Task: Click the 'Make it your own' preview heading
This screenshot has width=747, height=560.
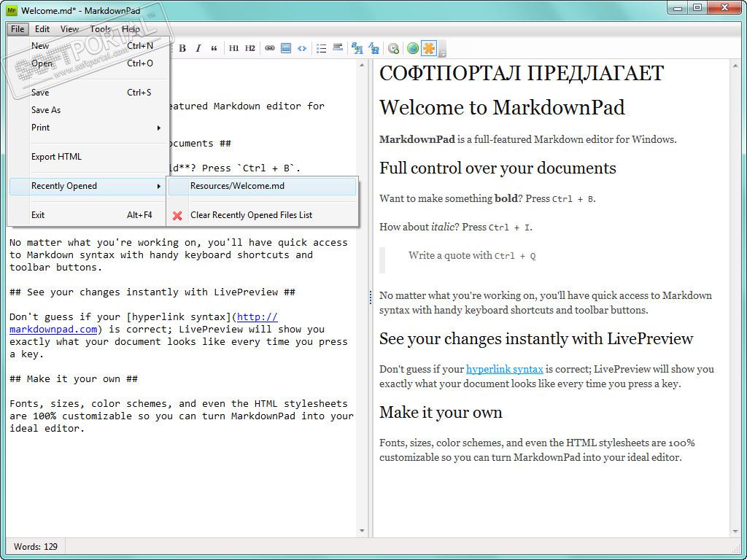Action: (441, 413)
